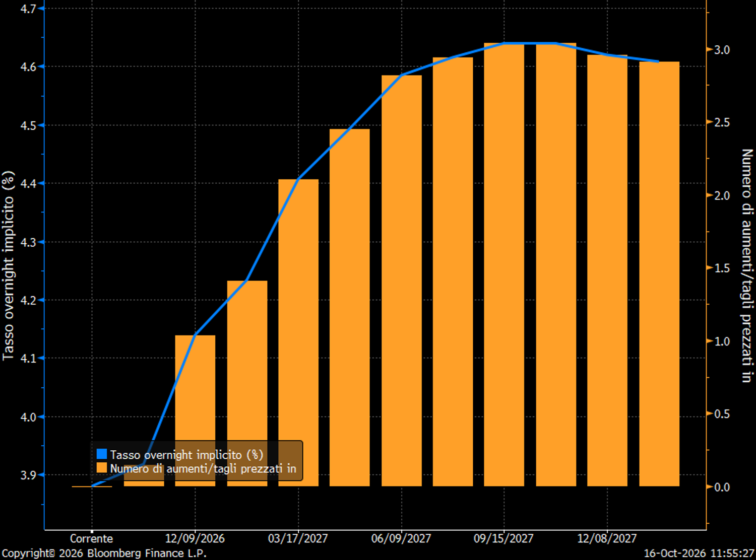Click the 12/08/2027 date label
This screenshot has height=560, width=756.
(607, 538)
